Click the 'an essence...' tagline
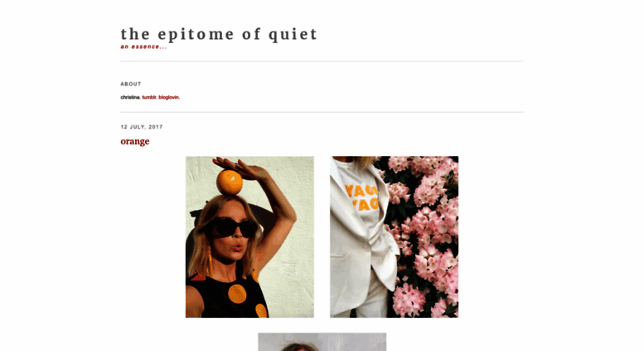The width and height of the screenshot is (644, 351). [143, 46]
